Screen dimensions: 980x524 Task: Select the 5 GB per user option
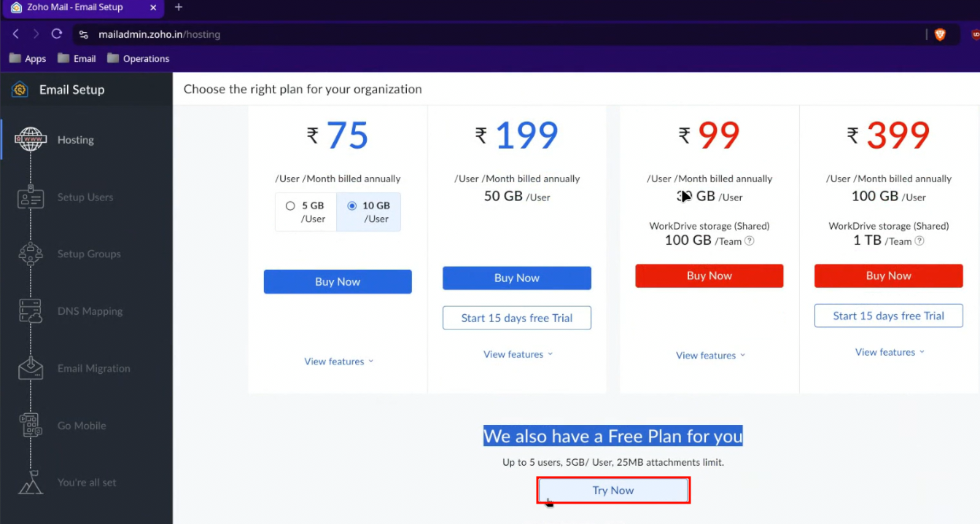(290, 206)
